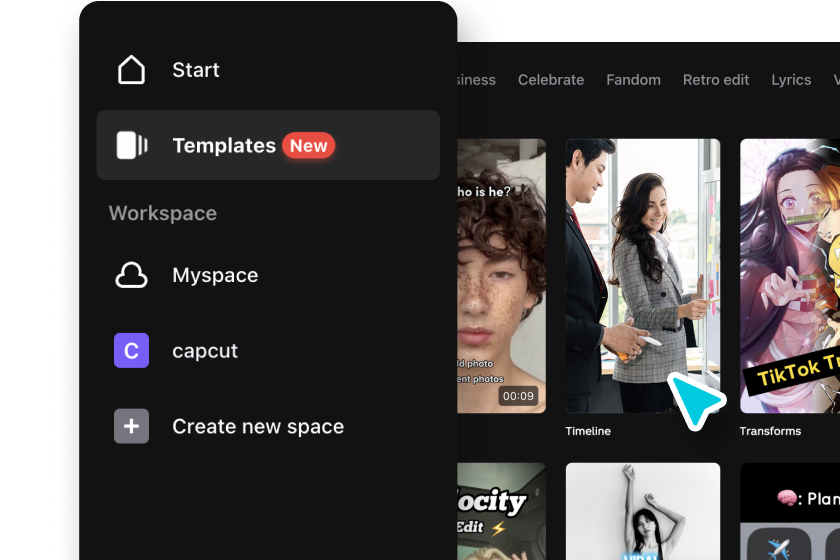Click the Start home icon
Image resolution: width=840 pixels, height=560 pixels.
click(x=131, y=70)
